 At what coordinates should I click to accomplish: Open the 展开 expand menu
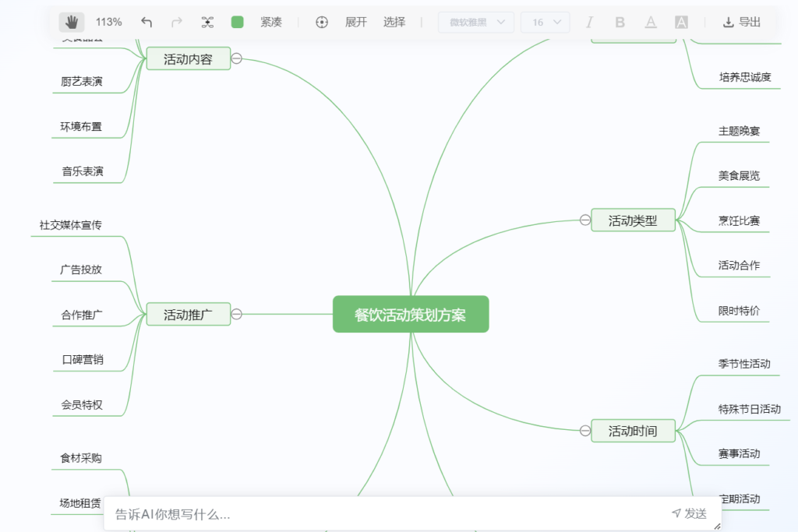[355, 22]
